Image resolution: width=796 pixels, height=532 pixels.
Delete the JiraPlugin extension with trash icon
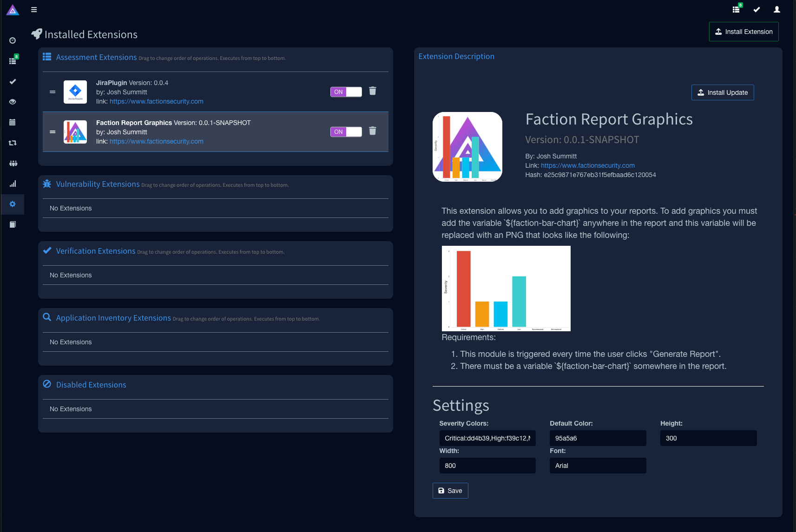click(x=373, y=91)
